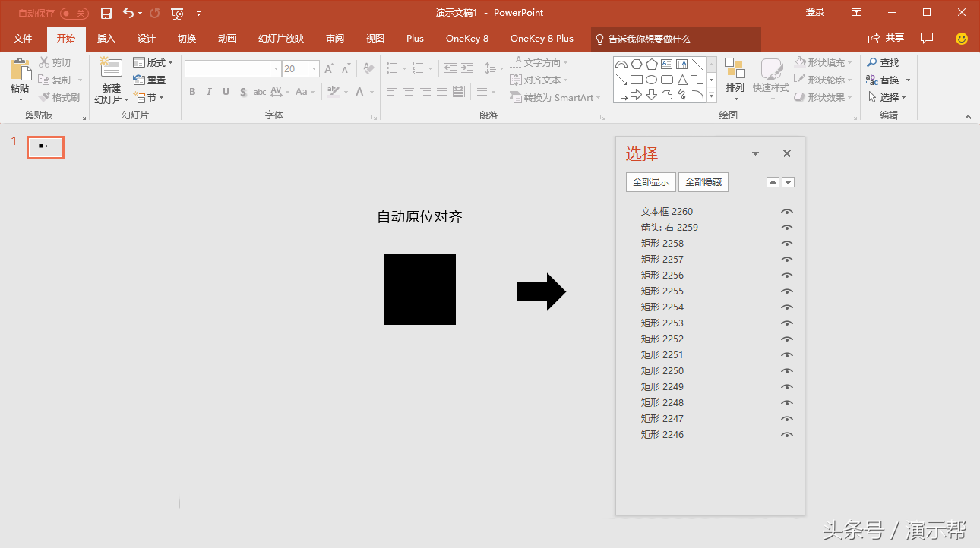Decrease font size icon

(x=346, y=68)
